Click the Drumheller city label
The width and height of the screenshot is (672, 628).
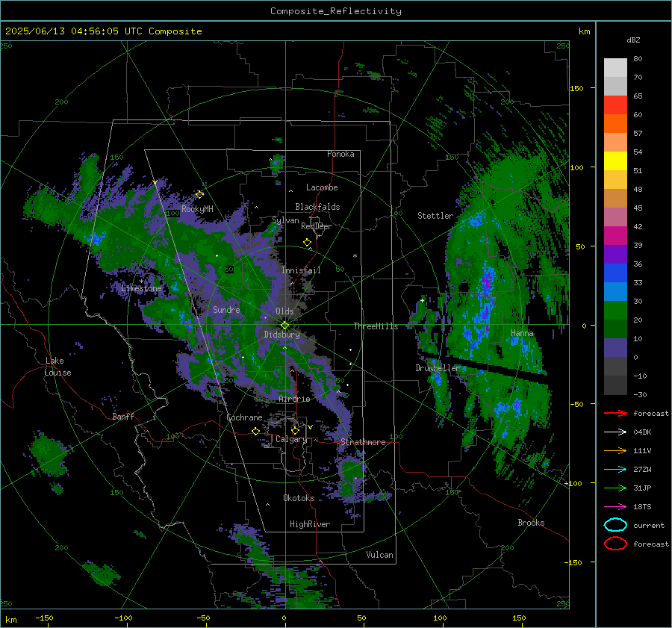coord(438,368)
